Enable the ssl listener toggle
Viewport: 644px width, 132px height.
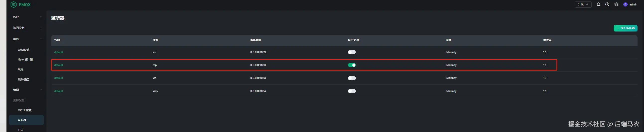coord(351,52)
